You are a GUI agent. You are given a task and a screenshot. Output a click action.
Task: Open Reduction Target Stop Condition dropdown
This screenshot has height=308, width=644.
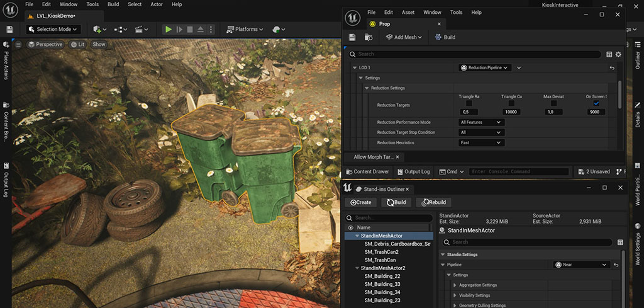point(481,132)
